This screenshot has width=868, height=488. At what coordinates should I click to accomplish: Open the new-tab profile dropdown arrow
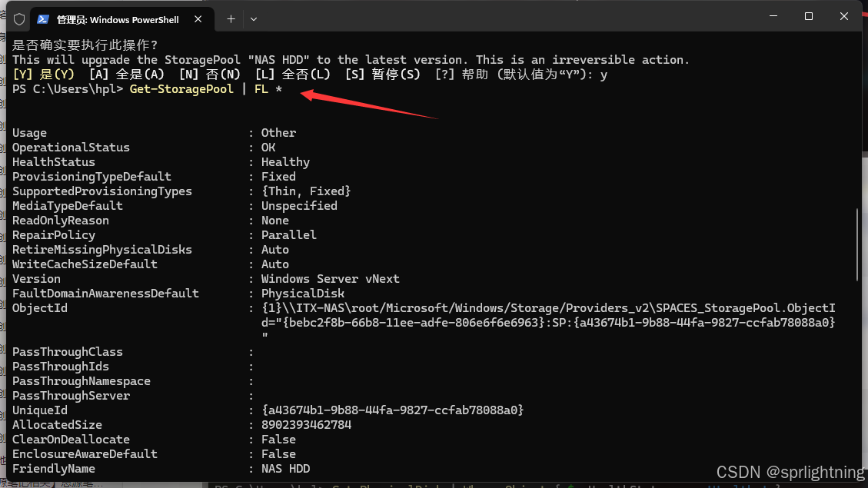click(254, 19)
